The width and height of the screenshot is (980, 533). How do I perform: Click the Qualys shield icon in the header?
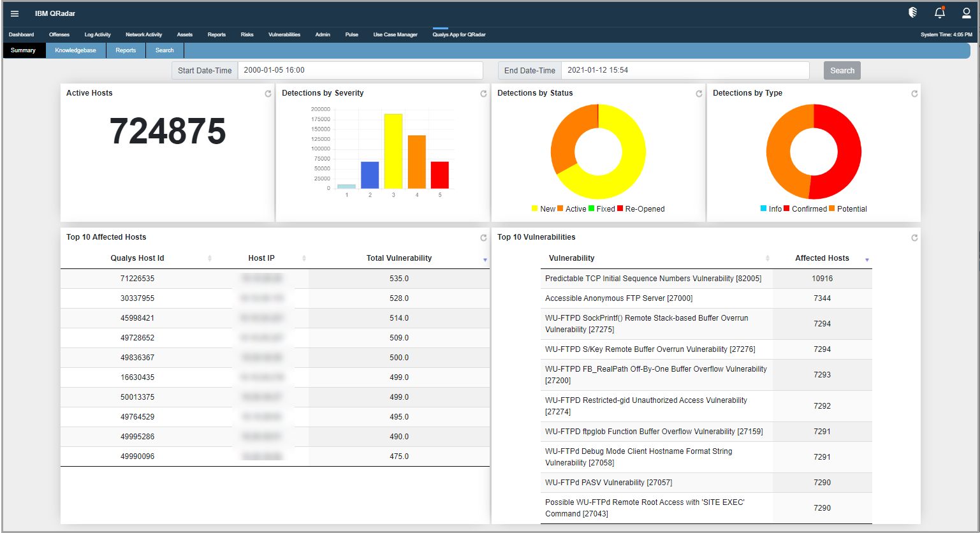(x=912, y=12)
